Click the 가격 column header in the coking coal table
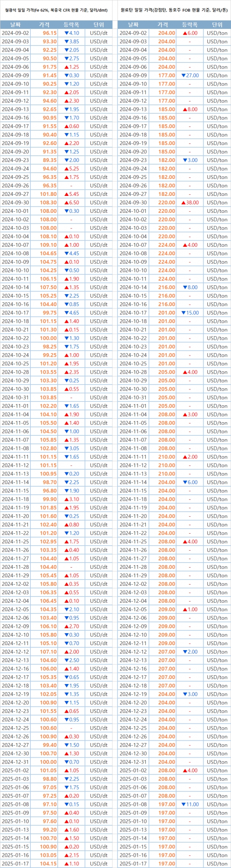231x868 pixels. pyautogui.click(x=163, y=25)
